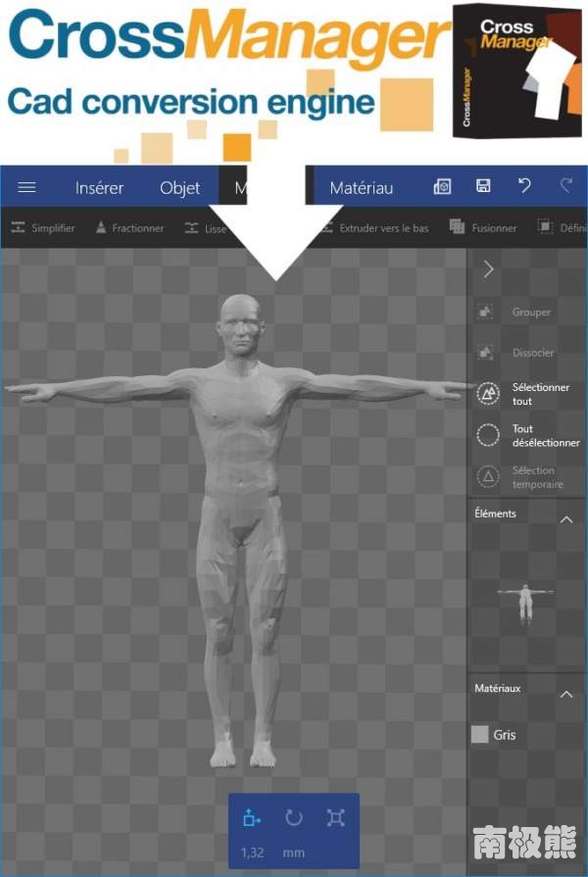This screenshot has height=877, width=588.
Task: Switch to the Matériau tab
Action: click(x=362, y=188)
